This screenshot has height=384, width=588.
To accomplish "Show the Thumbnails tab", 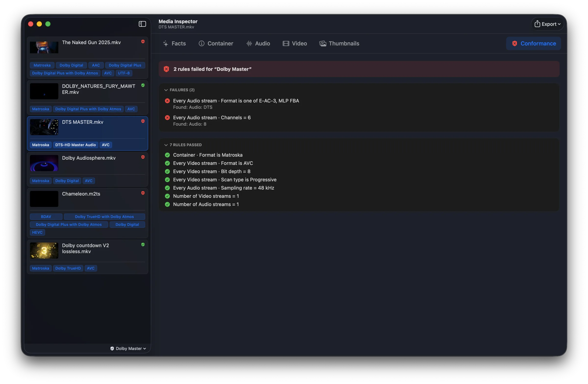I will (x=339, y=43).
